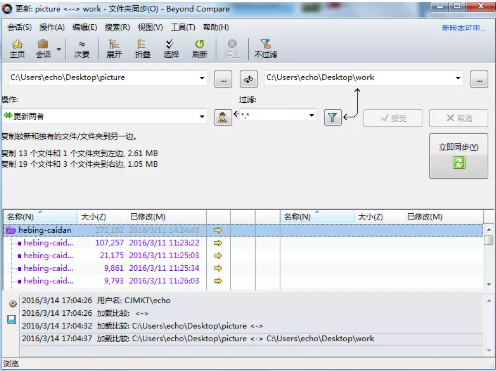
Task: Click the file list scrollbar down arrow
Action: 489,284
